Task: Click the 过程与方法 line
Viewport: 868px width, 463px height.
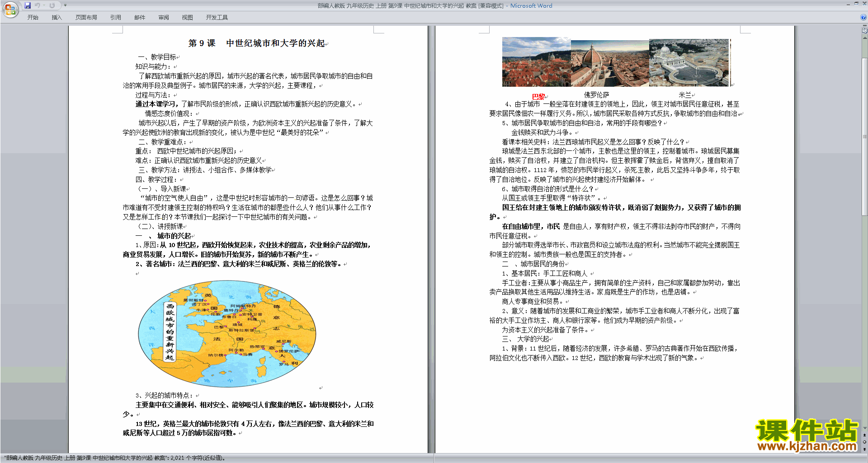Action: point(153,95)
